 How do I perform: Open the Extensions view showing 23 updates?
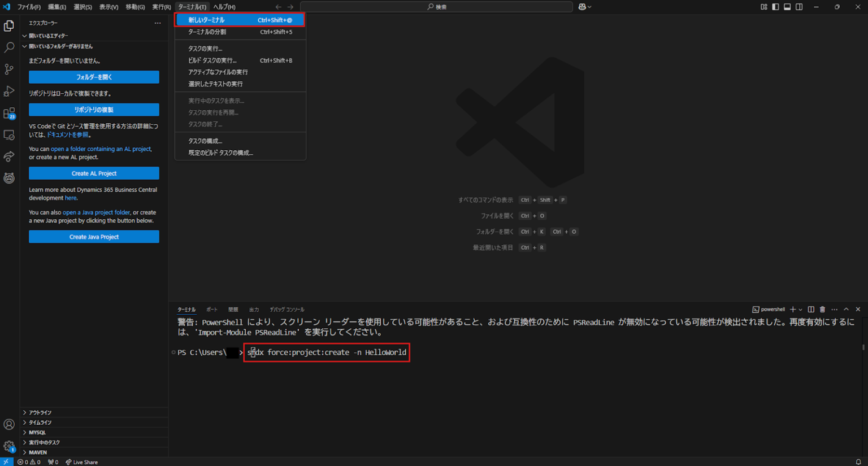click(8, 113)
